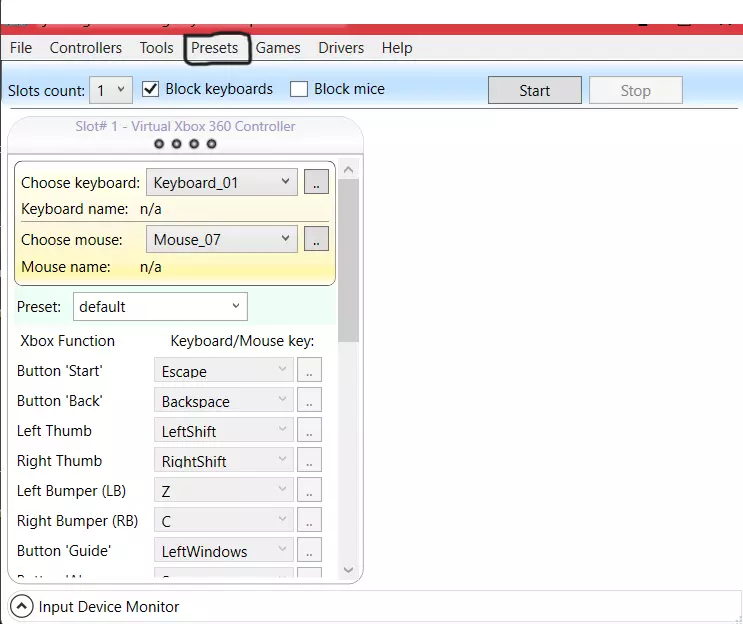Viewport: 743px width, 624px height.
Task: Click the Start button
Action: coord(535,90)
